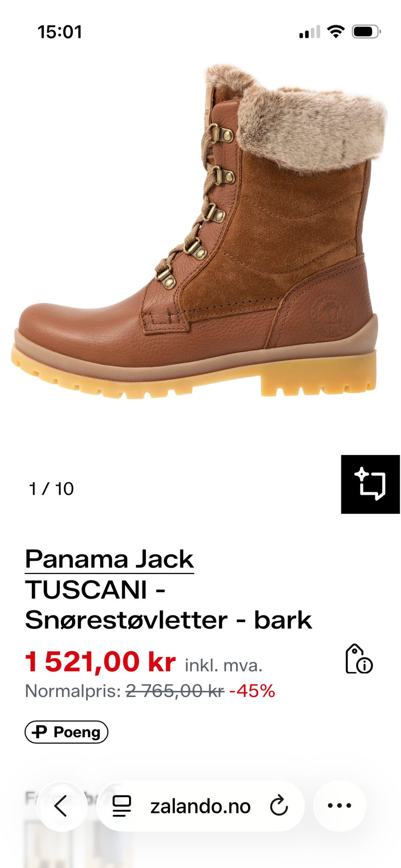Tap the Wi-Fi status icon
The image size is (401, 868).
(x=335, y=31)
